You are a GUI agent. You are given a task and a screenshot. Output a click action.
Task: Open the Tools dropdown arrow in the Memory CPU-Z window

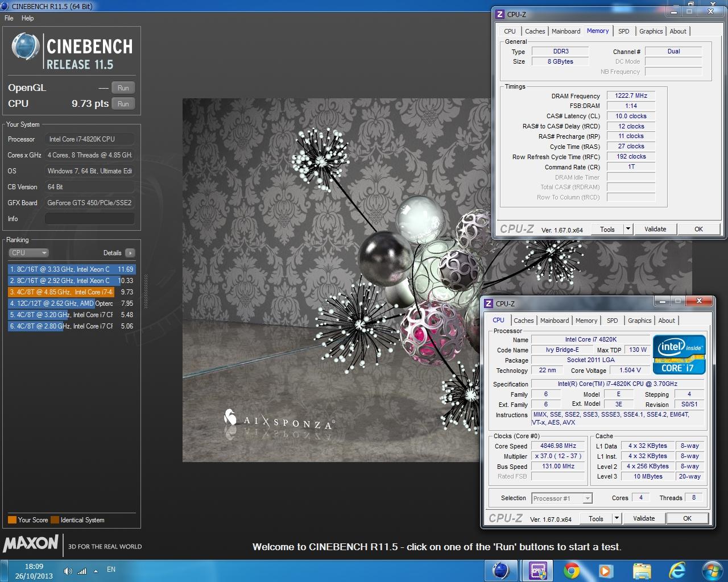coord(628,229)
